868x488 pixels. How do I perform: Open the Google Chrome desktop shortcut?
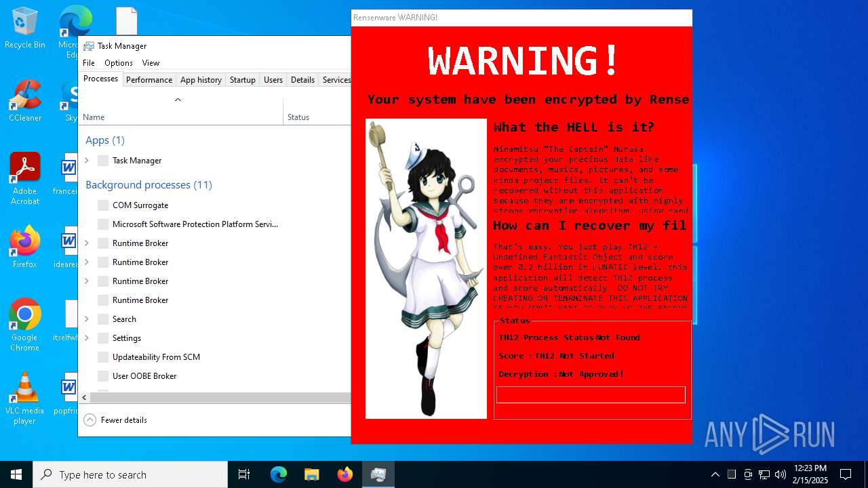coord(25,325)
